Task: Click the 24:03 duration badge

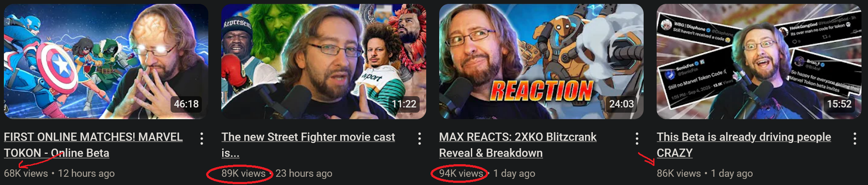Action: [x=621, y=104]
